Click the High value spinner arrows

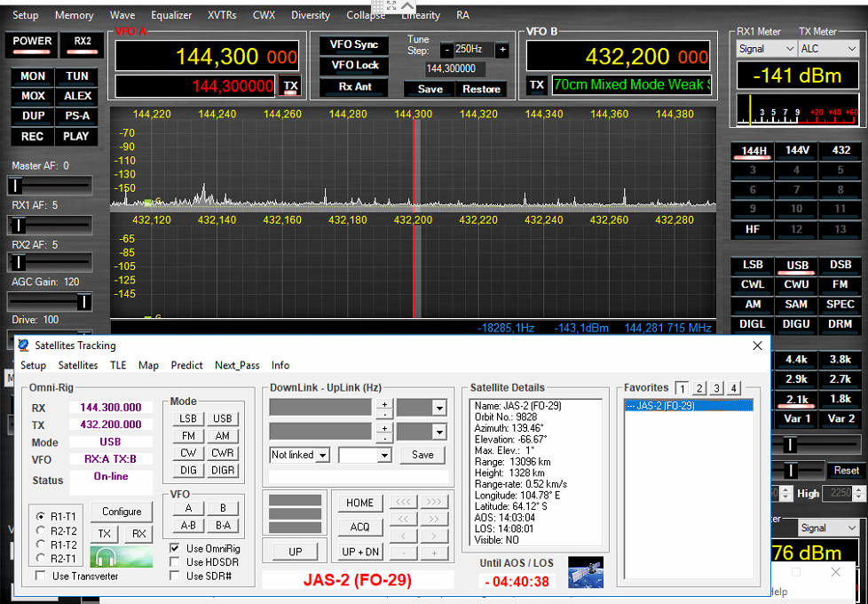(858, 493)
